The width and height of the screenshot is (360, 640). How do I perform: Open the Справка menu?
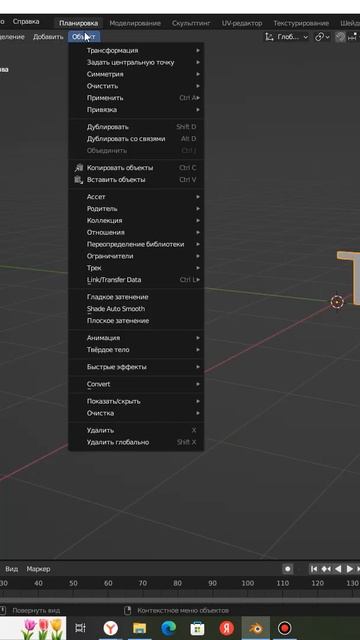(x=26, y=21)
